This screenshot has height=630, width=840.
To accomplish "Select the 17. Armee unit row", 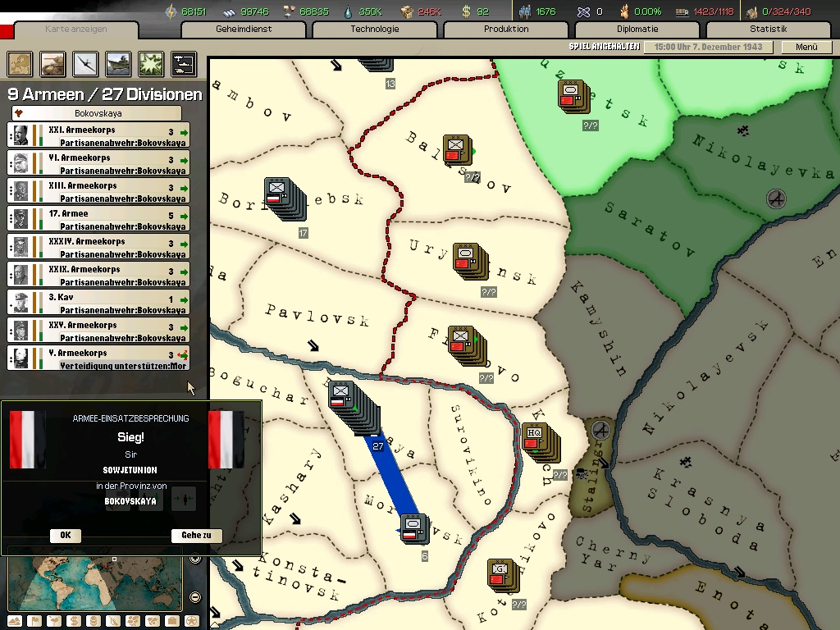I will pyautogui.click(x=98, y=218).
